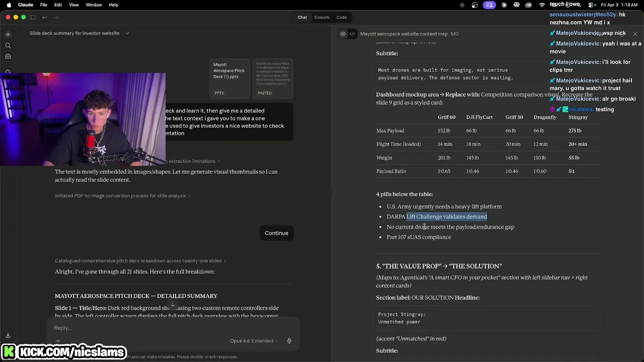Expand the PDF-to-image conversion process step
This screenshot has width=644, height=362.
[123, 196]
